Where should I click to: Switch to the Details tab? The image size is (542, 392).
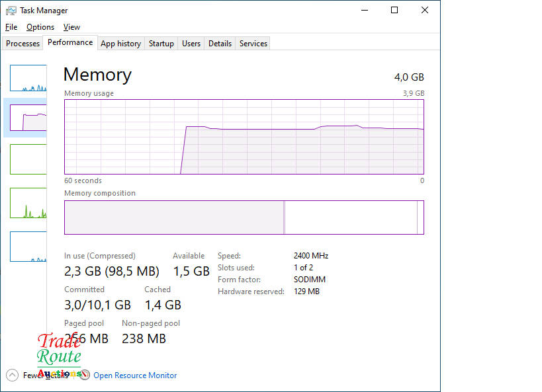point(220,44)
